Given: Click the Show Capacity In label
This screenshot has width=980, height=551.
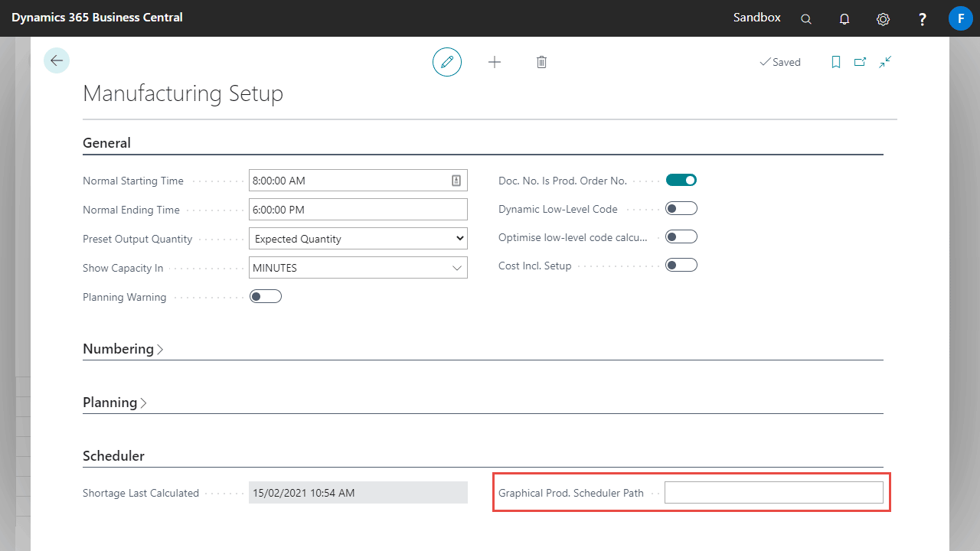Looking at the screenshot, I should (123, 269).
